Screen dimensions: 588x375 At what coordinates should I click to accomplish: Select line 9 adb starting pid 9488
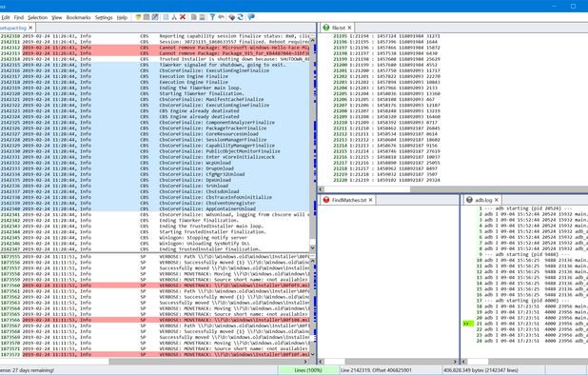click(525, 254)
